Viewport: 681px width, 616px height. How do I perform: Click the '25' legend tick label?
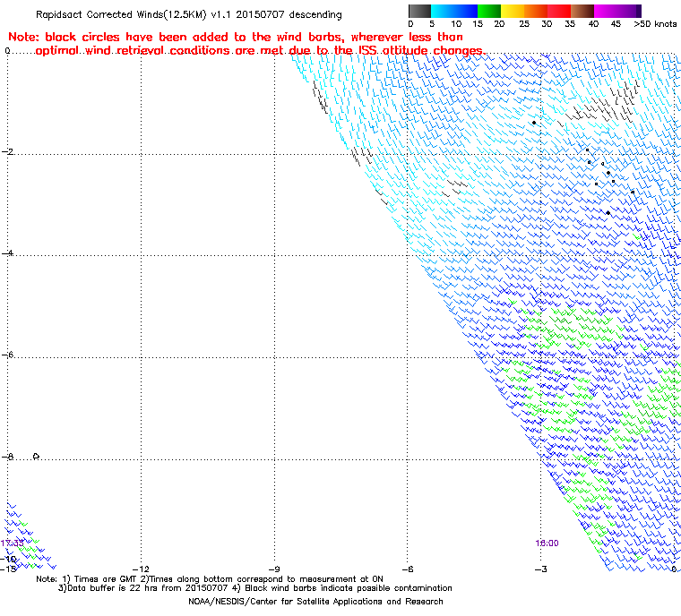[x=524, y=24]
